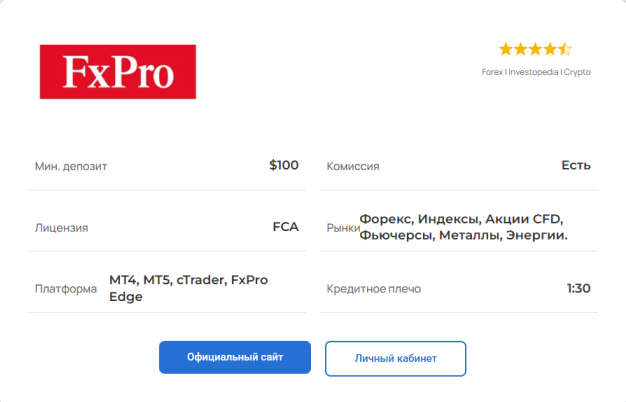Select the $100 minimum deposit value
This screenshot has width=626, height=402.
[x=284, y=165]
